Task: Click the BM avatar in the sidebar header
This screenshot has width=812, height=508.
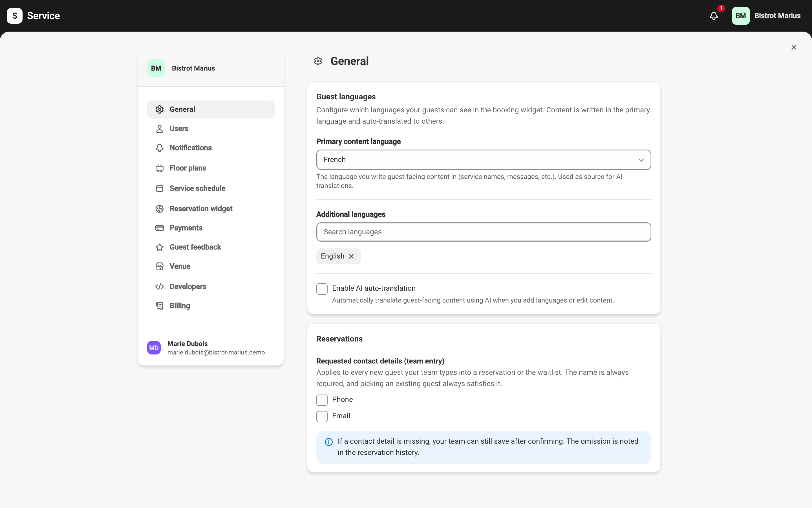Action: pos(156,68)
